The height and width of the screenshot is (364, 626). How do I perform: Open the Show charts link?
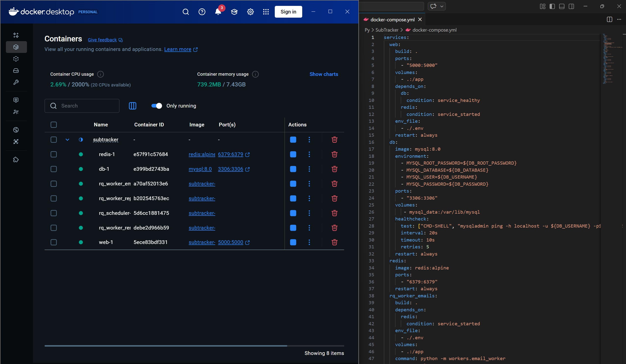point(324,74)
